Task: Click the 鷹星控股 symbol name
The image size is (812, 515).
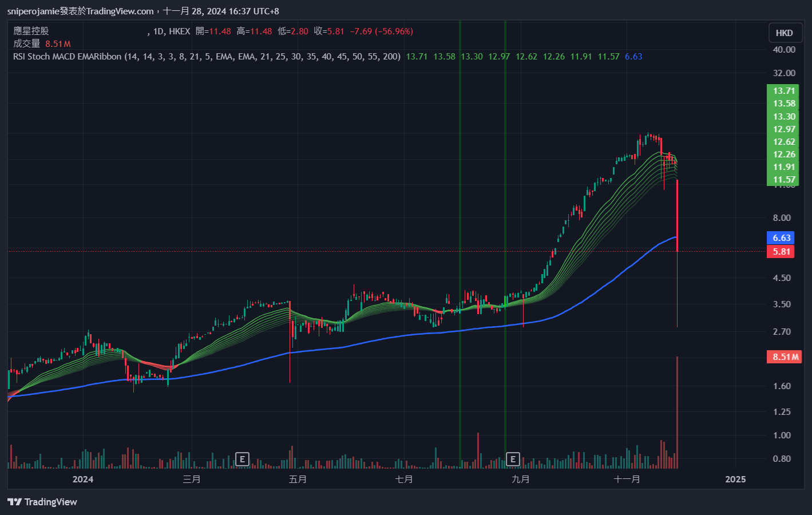Action: coord(31,31)
